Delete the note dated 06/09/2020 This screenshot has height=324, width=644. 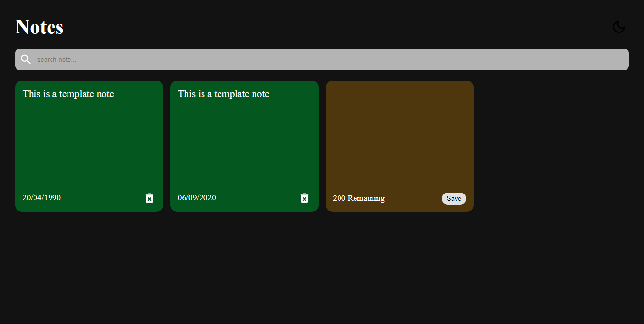[x=305, y=198]
